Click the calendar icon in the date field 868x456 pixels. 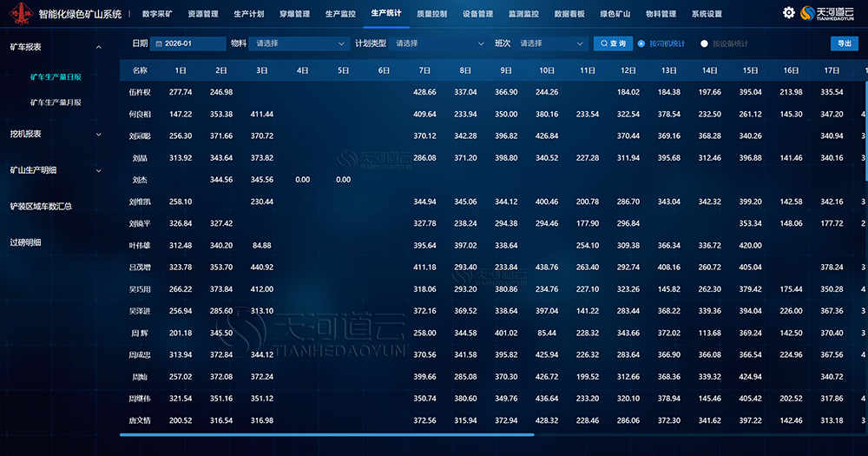(x=159, y=43)
